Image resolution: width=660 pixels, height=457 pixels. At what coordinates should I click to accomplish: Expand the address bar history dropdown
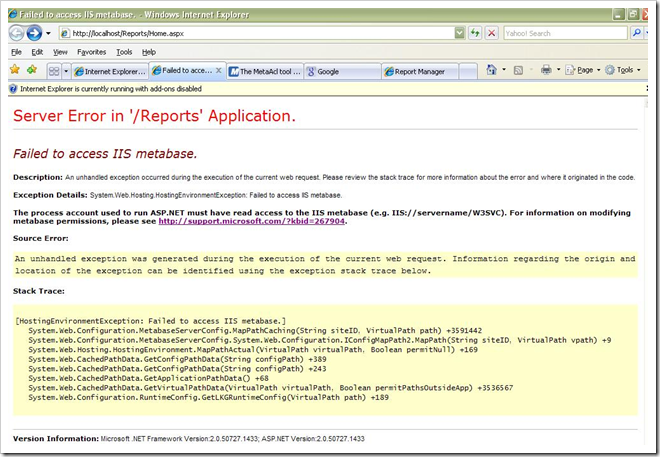[x=460, y=33]
